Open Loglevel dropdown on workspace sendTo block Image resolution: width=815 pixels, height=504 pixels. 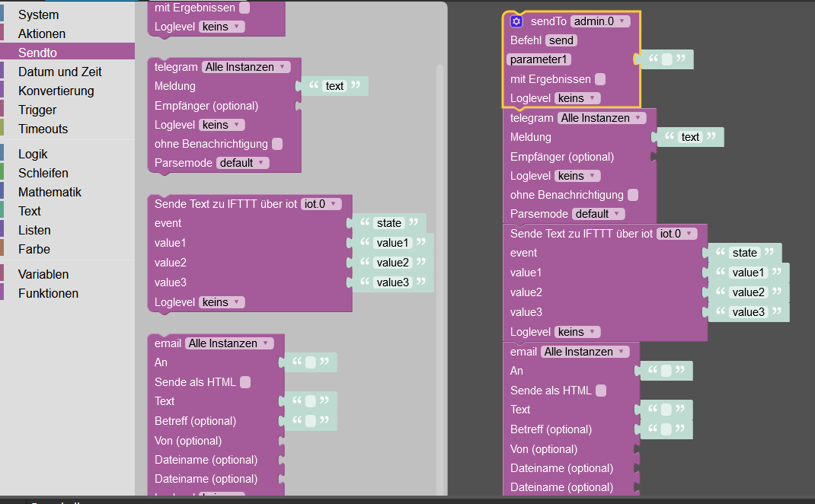click(577, 98)
